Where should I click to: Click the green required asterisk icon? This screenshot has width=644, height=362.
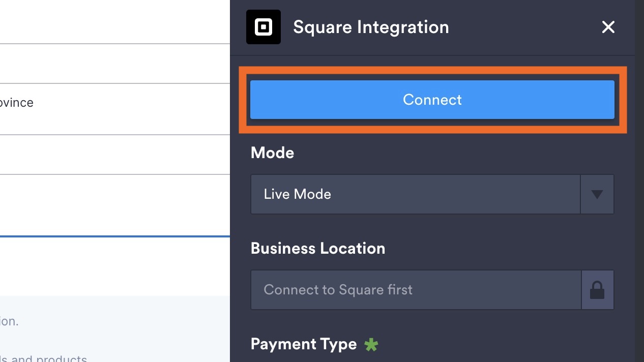371,345
